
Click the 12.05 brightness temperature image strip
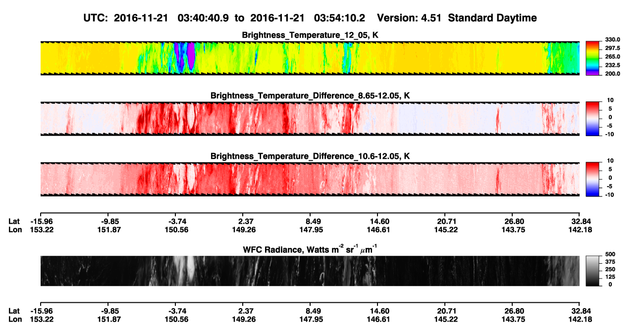pyautogui.click(x=310, y=58)
